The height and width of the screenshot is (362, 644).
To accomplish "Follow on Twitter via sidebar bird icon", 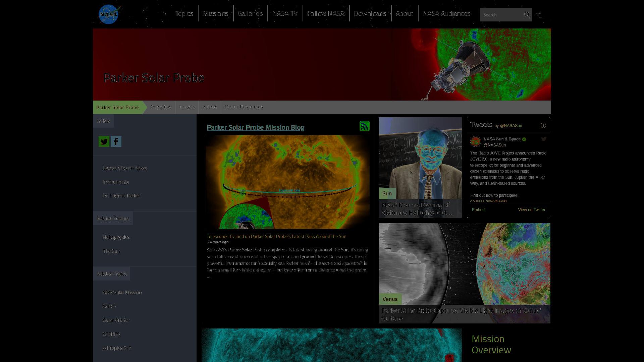I will (104, 141).
